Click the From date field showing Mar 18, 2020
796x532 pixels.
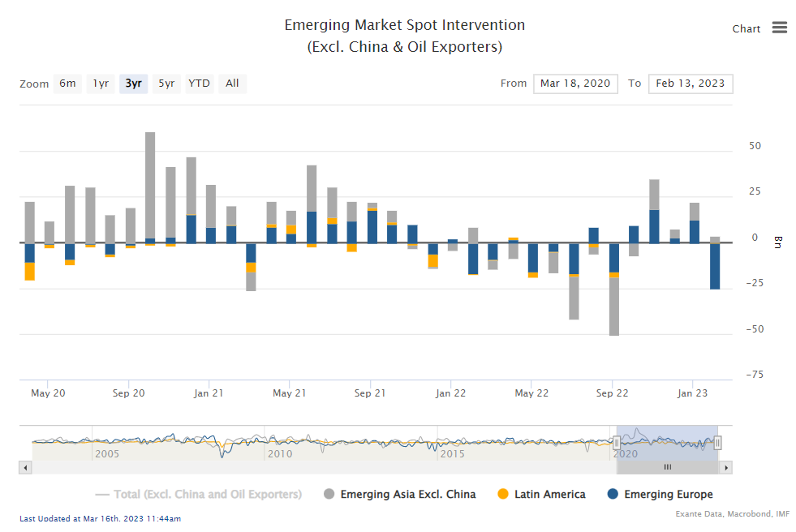click(x=575, y=84)
